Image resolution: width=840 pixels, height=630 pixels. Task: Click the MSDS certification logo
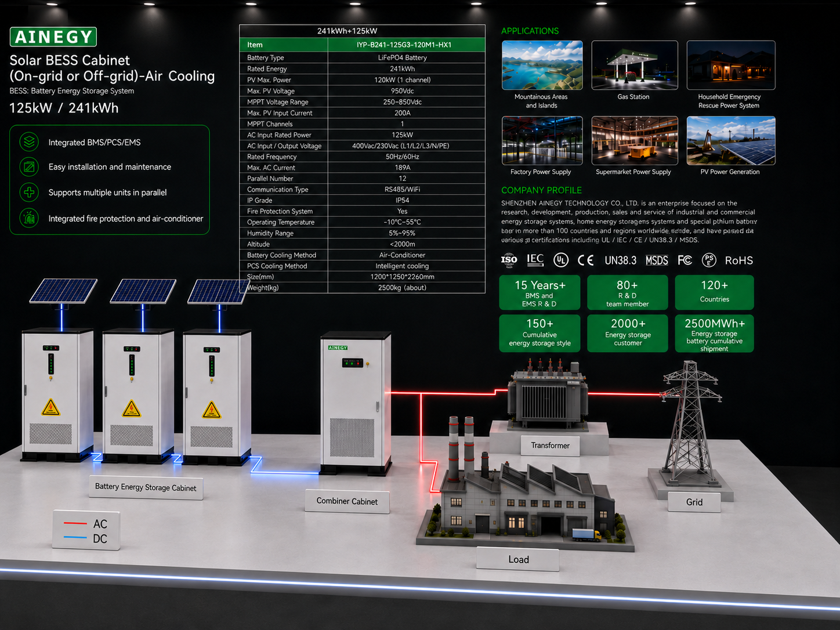click(x=657, y=260)
